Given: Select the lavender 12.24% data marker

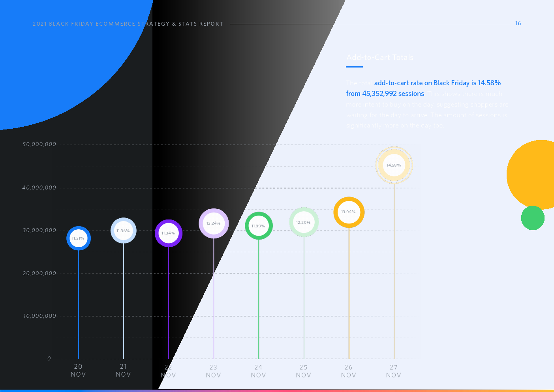Looking at the screenshot, I should point(214,223).
